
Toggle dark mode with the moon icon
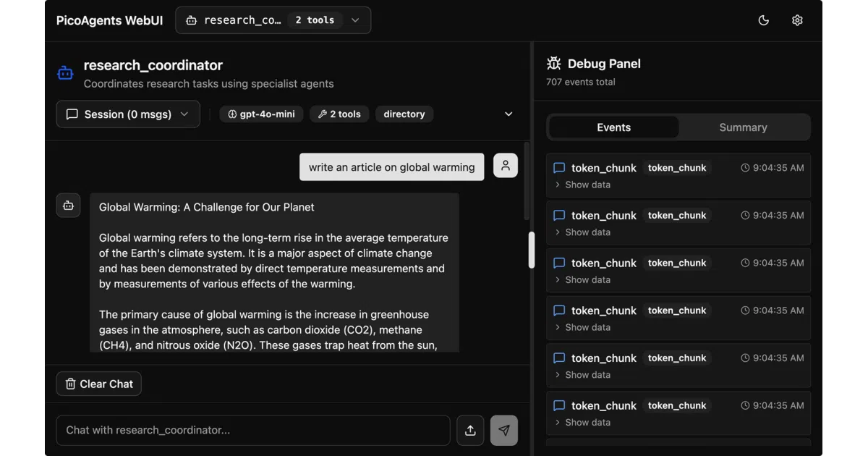coord(763,20)
